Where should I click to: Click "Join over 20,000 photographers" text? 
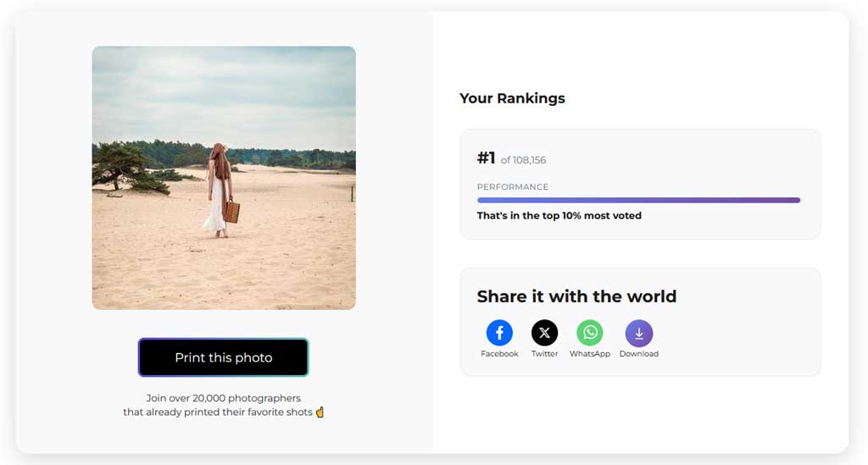point(224,398)
